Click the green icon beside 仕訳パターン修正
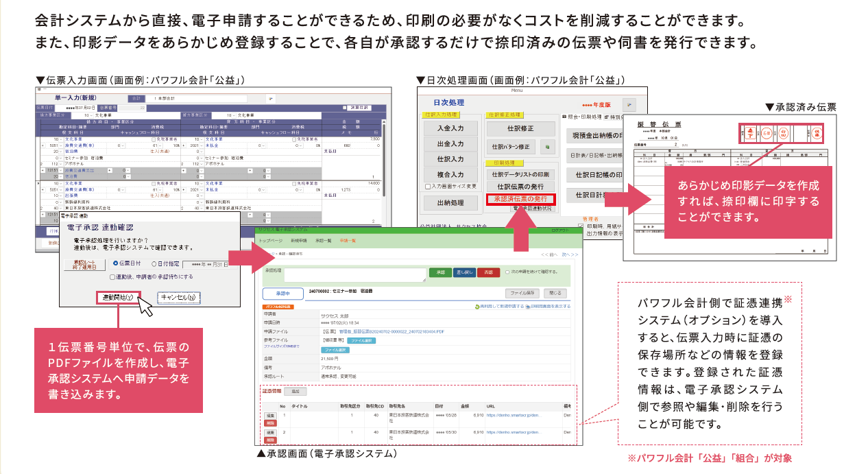Image resolution: width=868 pixels, height=474 pixels. (546, 147)
